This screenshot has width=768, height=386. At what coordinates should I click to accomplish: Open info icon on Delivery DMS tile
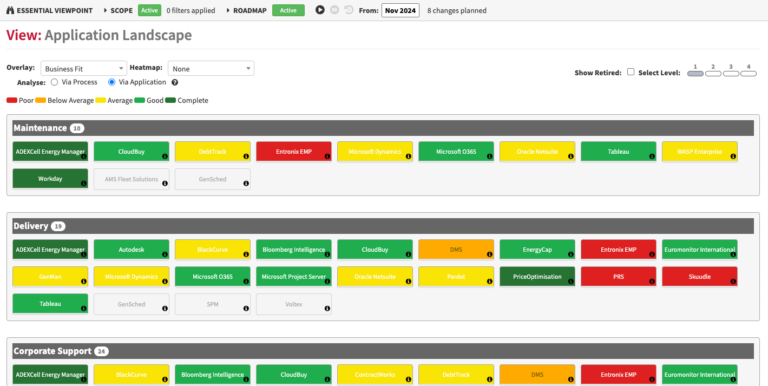pyautogui.click(x=489, y=254)
